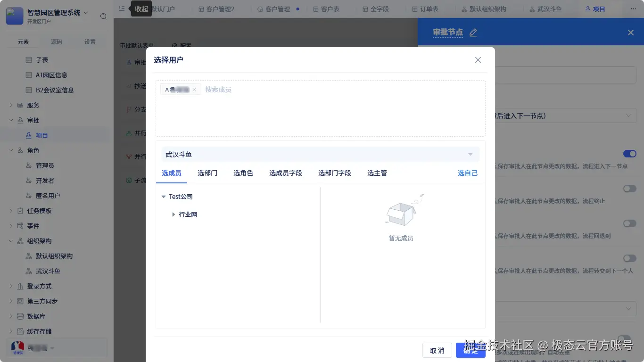
Task: Select 项目 item under 审批
Action: click(42, 135)
